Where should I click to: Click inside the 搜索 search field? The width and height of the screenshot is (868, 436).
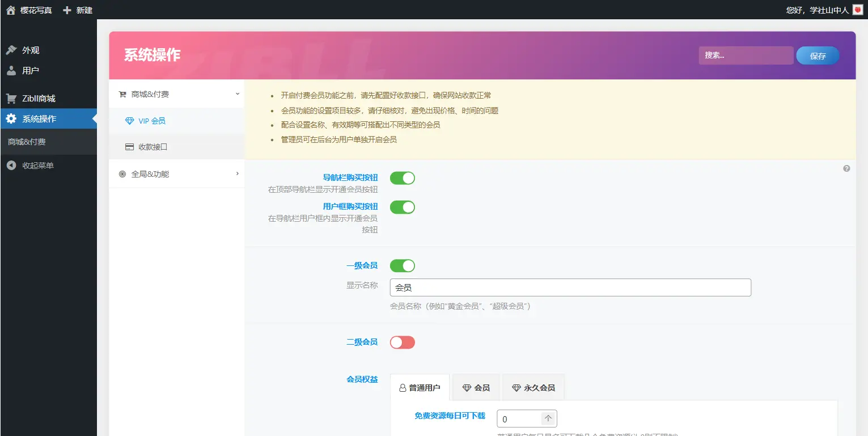point(746,55)
